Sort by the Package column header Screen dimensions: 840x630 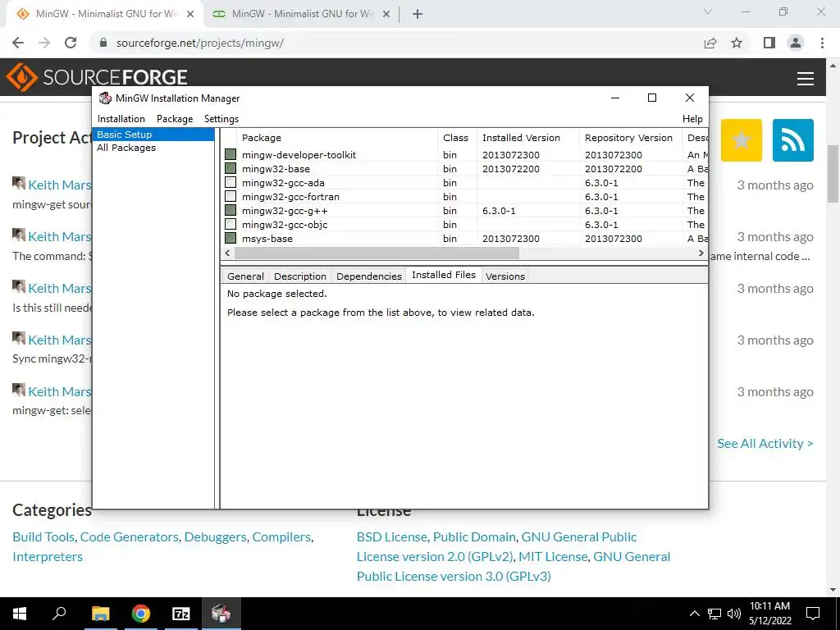coord(337,138)
